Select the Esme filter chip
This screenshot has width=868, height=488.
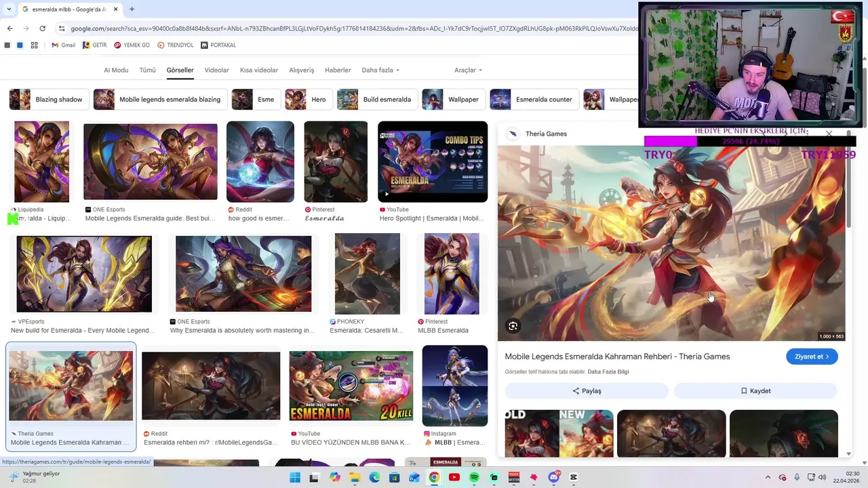pos(255,99)
